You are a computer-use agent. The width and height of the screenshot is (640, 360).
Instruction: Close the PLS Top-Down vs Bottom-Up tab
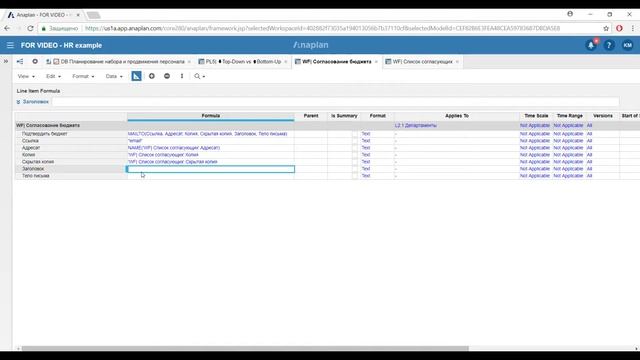(286, 62)
